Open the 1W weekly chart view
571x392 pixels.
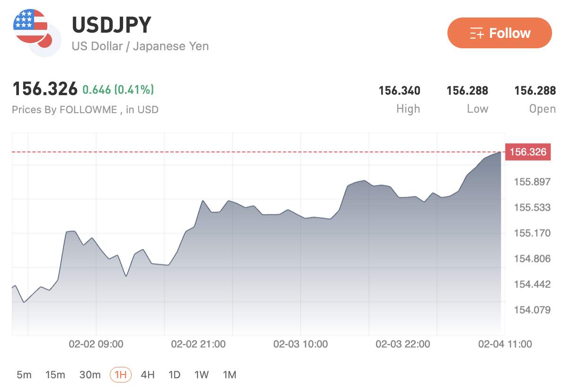(201, 374)
